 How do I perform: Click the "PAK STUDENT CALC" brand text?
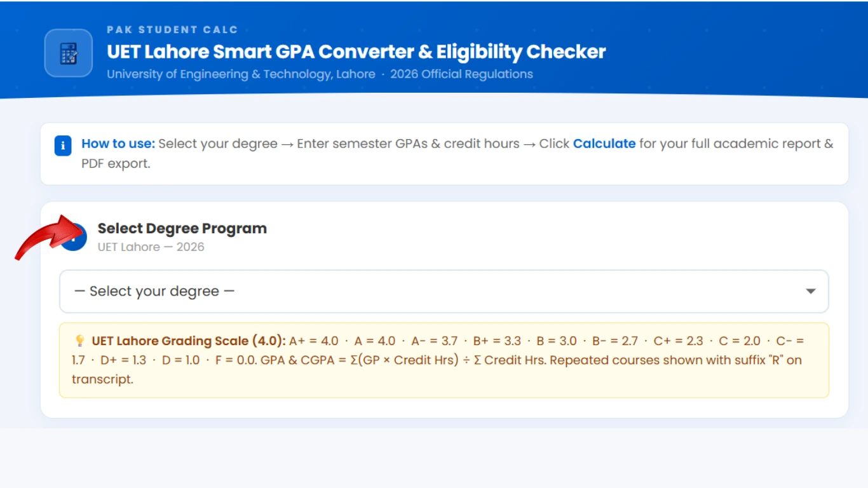pyautogui.click(x=172, y=30)
